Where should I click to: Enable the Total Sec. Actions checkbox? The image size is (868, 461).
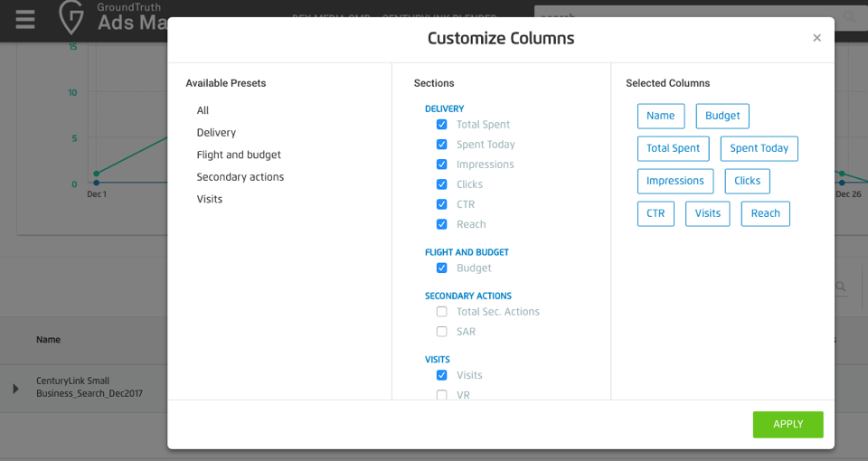point(442,312)
